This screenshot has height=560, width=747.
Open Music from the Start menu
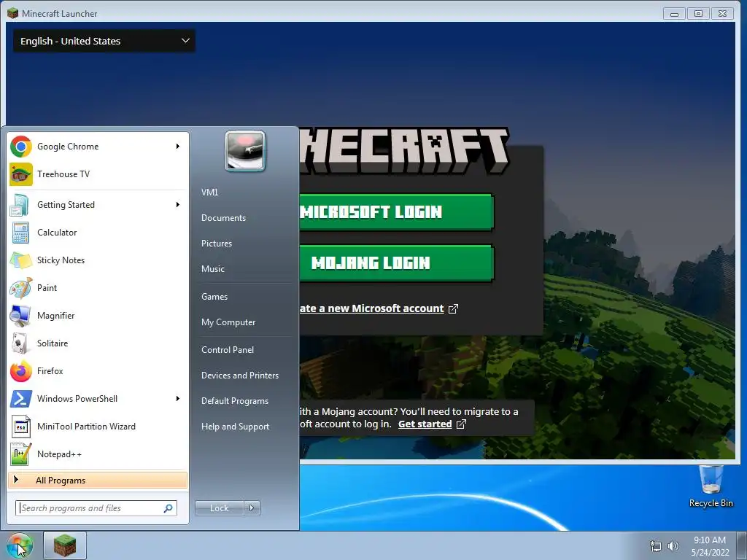pyautogui.click(x=213, y=269)
